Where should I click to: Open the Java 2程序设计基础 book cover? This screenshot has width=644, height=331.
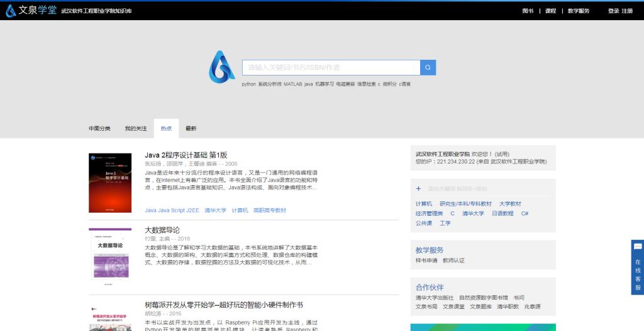[x=110, y=182]
